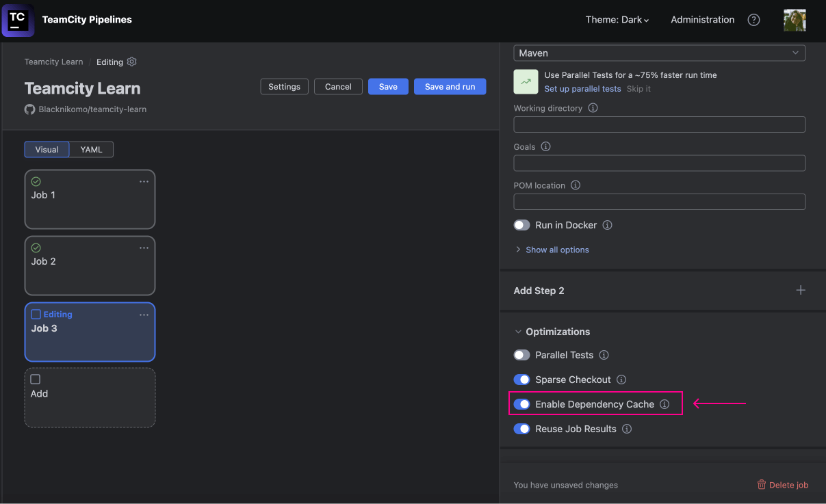Open the Administration menu

pyautogui.click(x=702, y=20)
